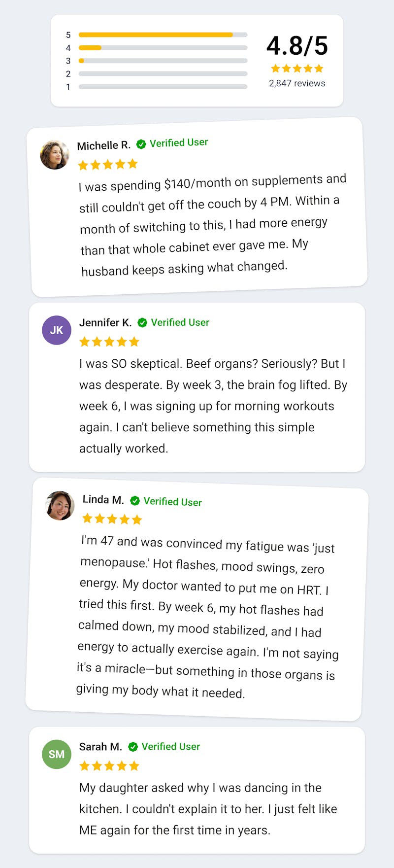Click verified checkmark badge beside Linda M.
The width and height of the screenshot is (394, 868).
click(135, 501)
